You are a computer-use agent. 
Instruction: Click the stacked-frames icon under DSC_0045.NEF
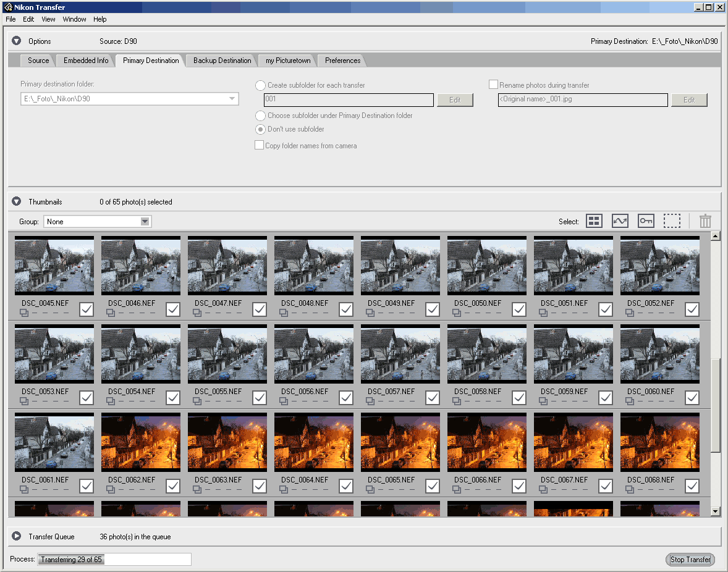click(x=23, y=313)
